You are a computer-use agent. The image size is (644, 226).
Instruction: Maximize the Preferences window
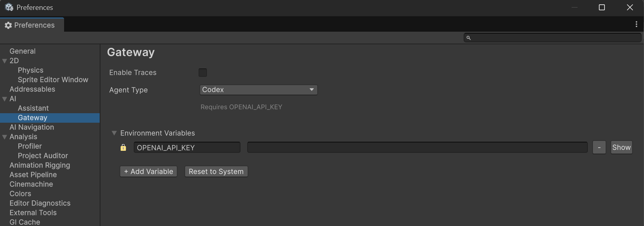pyautogui.click(x=602, y=8)
